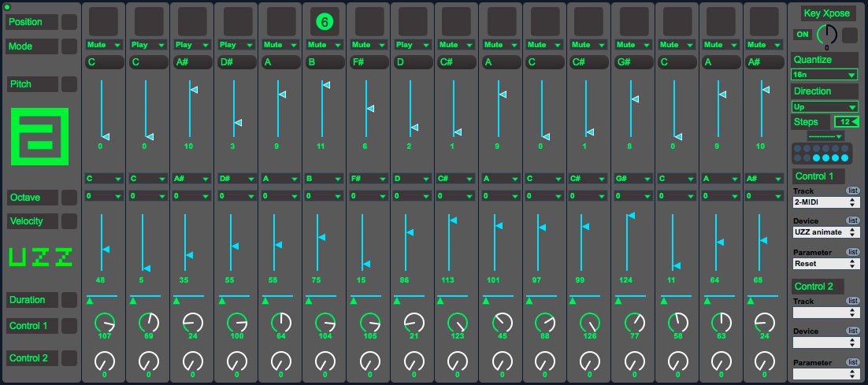Open the Direction dropdown set to Up

point(824,106)
